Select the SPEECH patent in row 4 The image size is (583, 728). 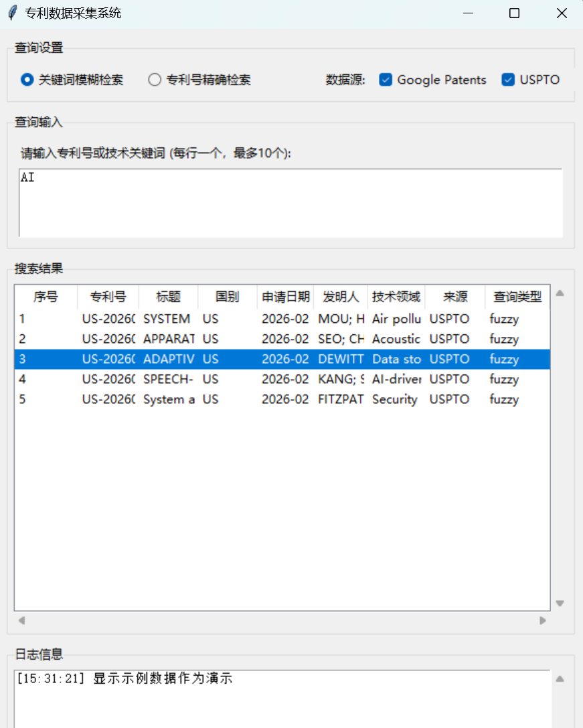coord(268,379)
